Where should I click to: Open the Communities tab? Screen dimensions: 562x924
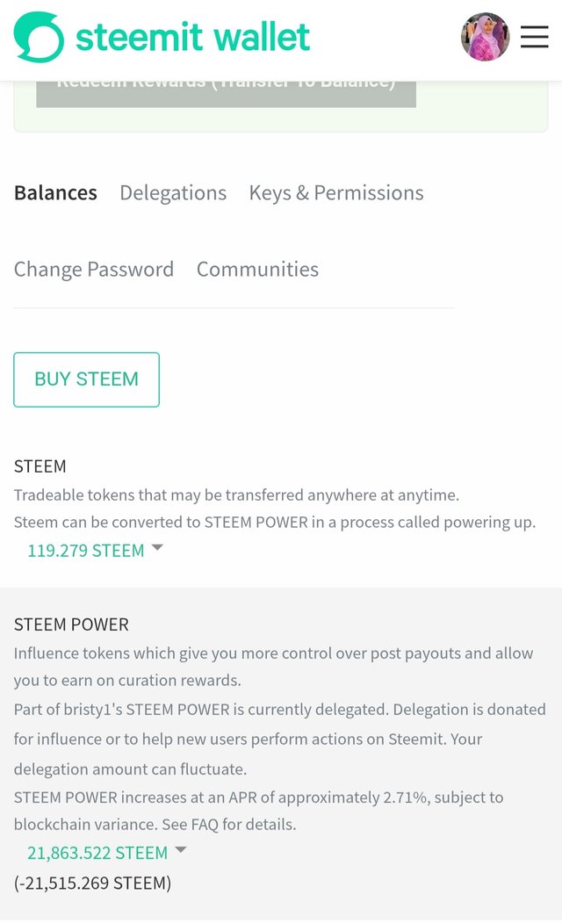coord(257,270)
